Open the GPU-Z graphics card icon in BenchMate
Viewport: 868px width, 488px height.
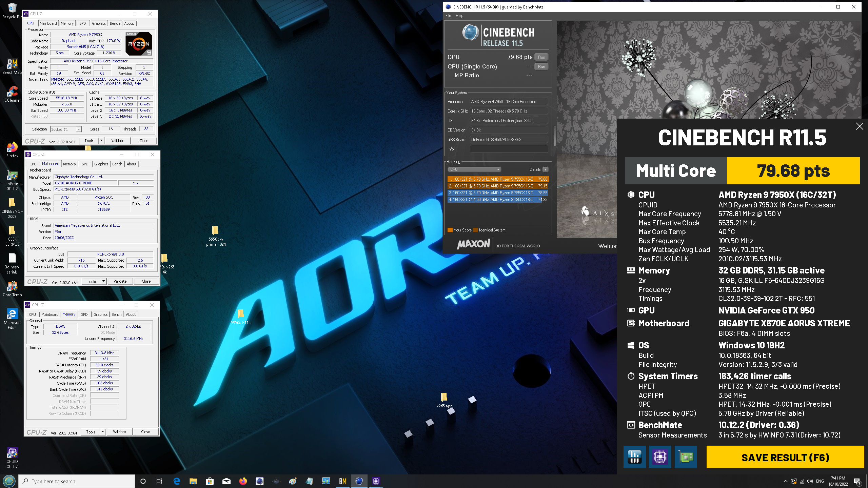(686, 457)
